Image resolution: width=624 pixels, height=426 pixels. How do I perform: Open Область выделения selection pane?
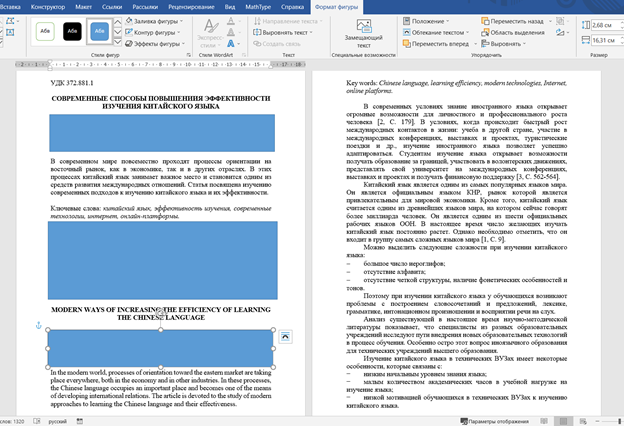click(513, 32)
